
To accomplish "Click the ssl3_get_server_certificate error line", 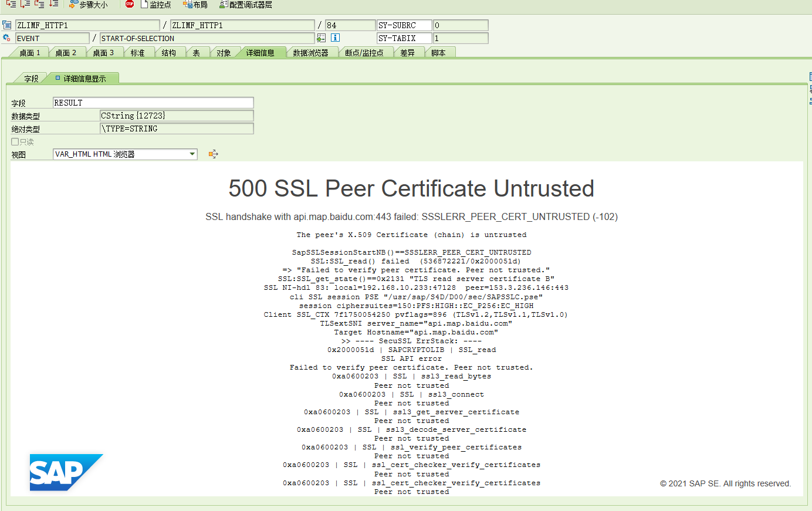I will [411, 412].
